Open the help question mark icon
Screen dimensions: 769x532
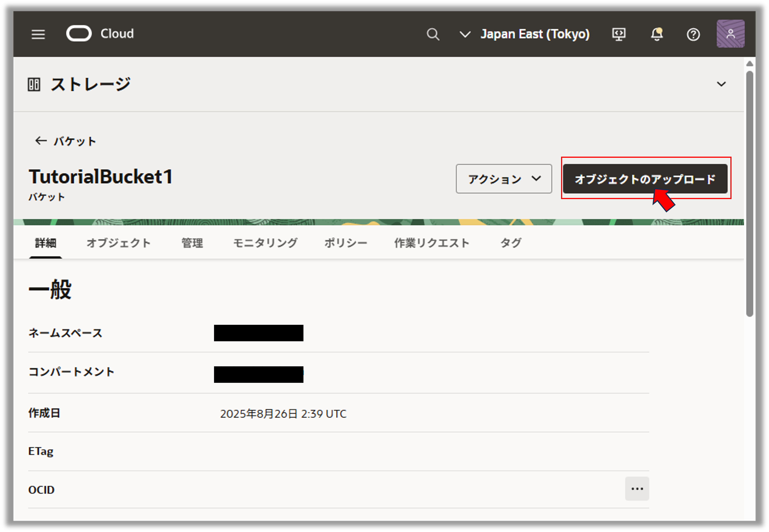pos(693,34)
